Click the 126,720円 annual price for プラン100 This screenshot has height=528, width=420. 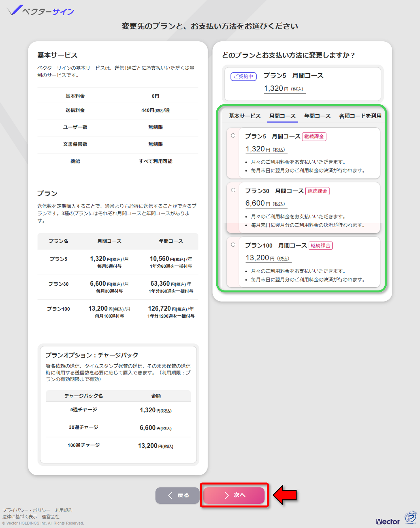point(171,309)
